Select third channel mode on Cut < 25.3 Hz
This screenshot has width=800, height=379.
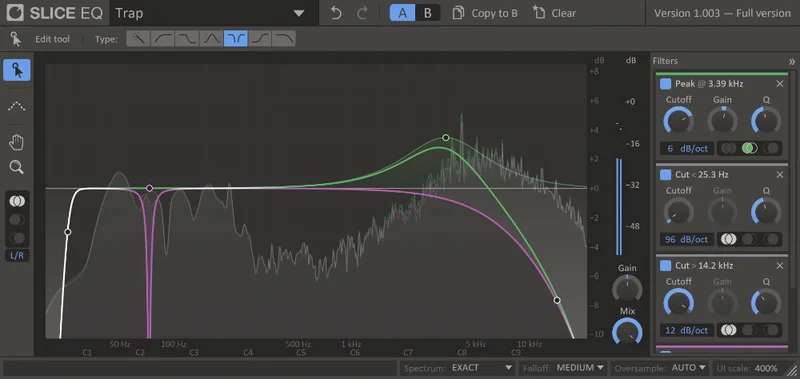[x=771, y=239]
